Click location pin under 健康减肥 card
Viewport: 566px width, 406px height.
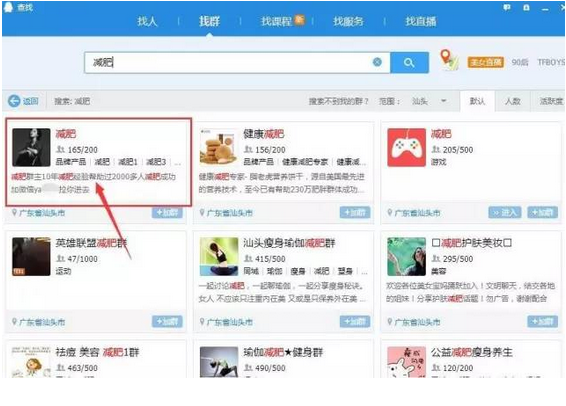tap(202, 213)
